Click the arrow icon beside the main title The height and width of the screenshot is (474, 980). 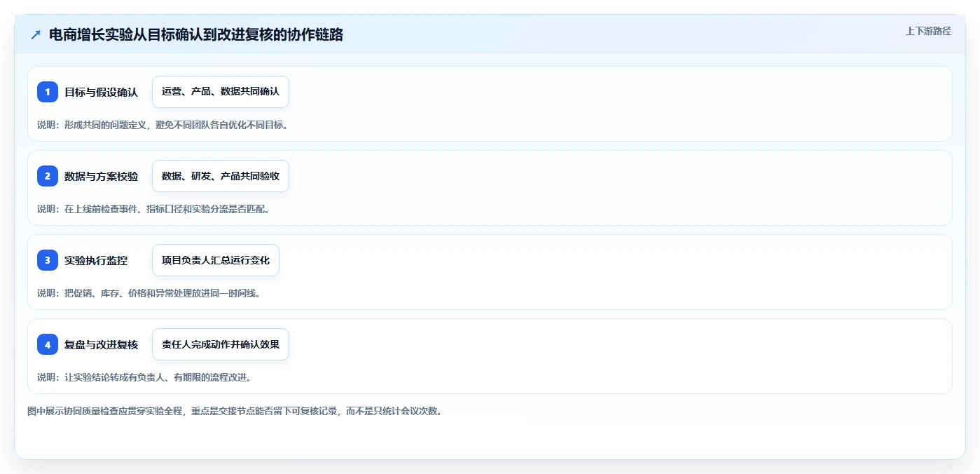pos(36,34)
